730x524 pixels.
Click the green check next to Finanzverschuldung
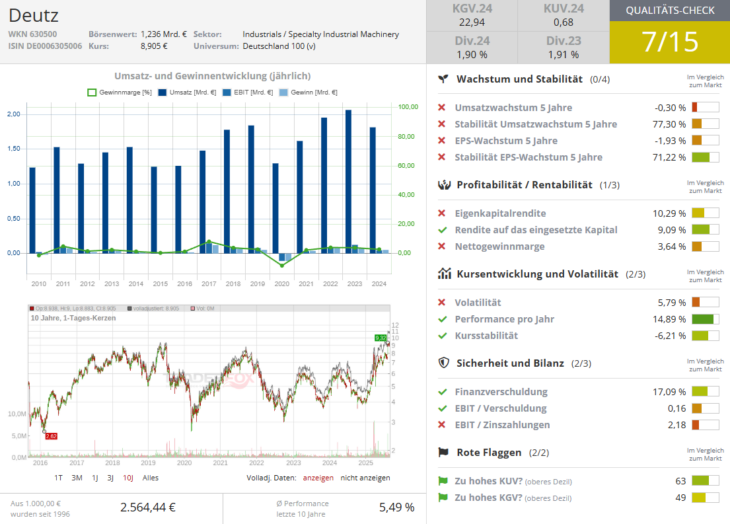point(442,392)
